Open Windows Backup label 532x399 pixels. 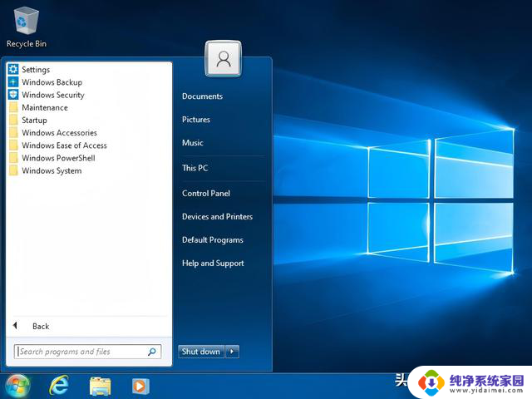(x=52, y=82)
